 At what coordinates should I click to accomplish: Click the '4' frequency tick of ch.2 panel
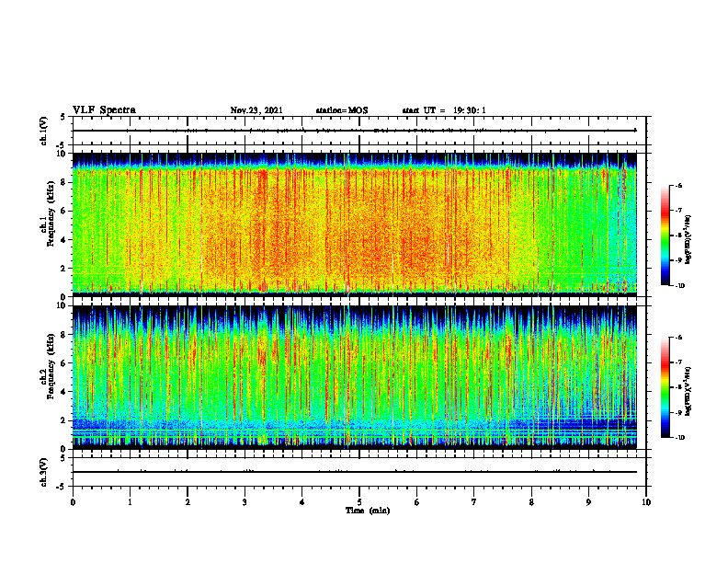click(x=64, y=392)
